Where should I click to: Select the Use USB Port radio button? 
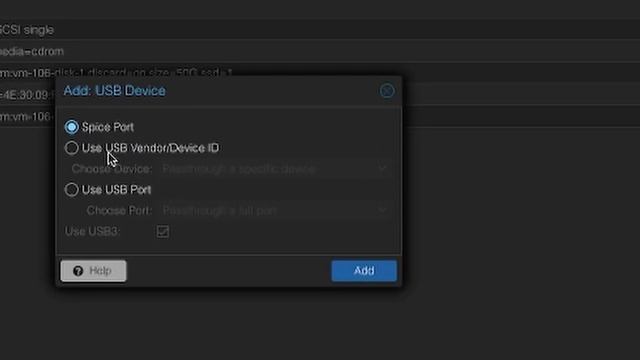pos(71,189)
